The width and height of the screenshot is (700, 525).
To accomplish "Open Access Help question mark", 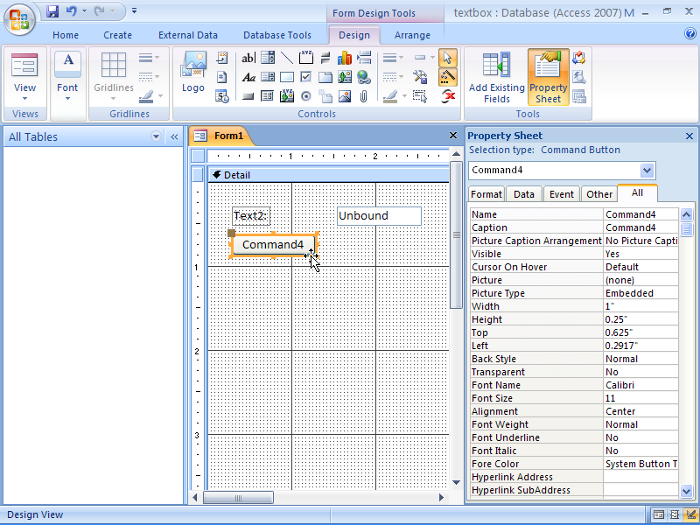I will 690,33.
